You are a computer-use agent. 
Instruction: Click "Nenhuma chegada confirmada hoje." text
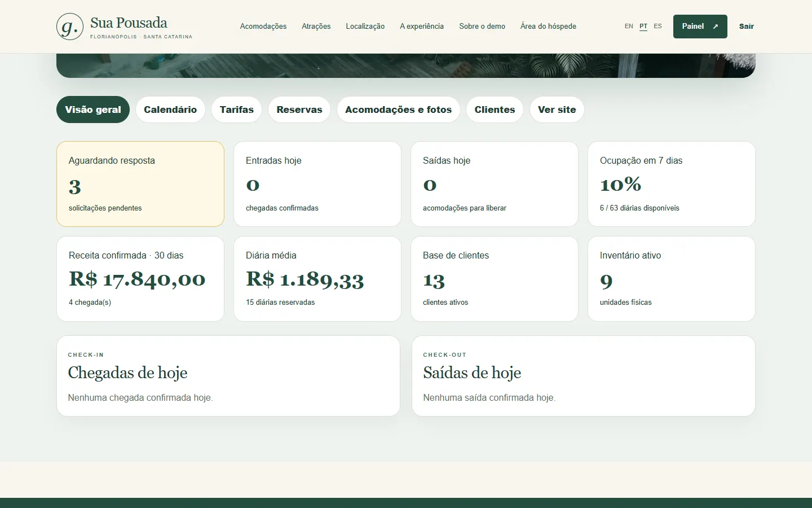pos(140,398)
